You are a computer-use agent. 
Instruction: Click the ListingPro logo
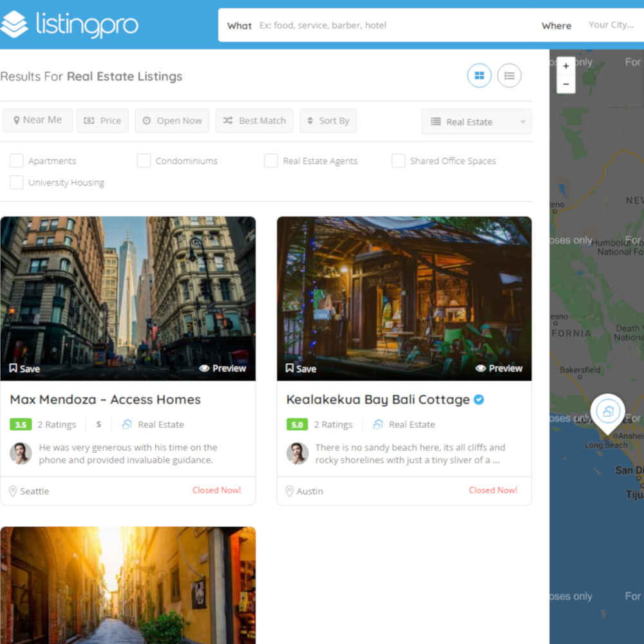(x=70, y=24)
